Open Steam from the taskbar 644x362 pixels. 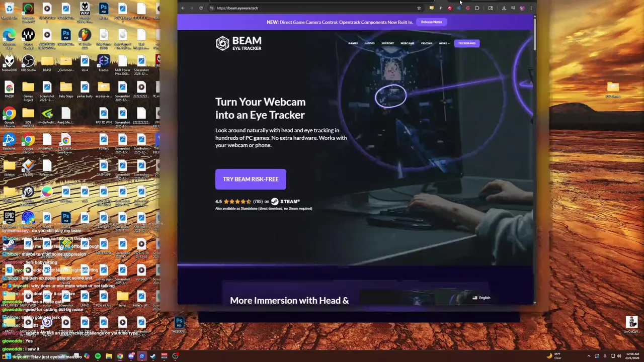pos(153,356)
